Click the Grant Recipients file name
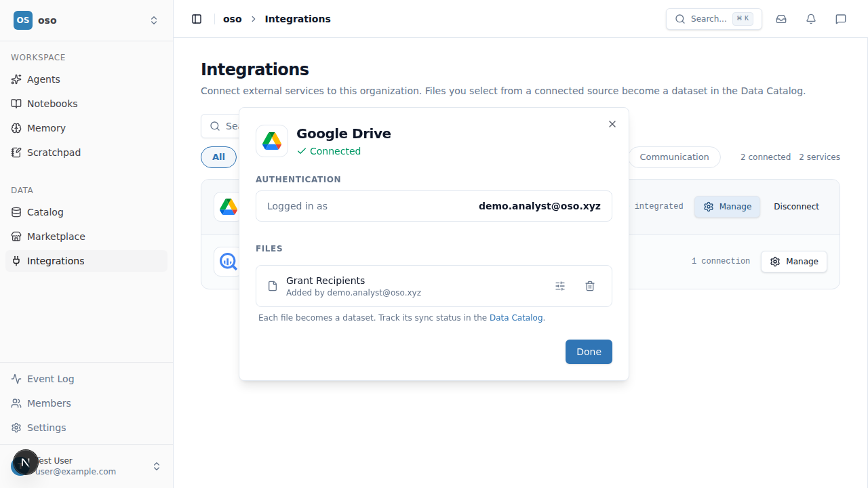868x488 pixels. click(325, 281)
